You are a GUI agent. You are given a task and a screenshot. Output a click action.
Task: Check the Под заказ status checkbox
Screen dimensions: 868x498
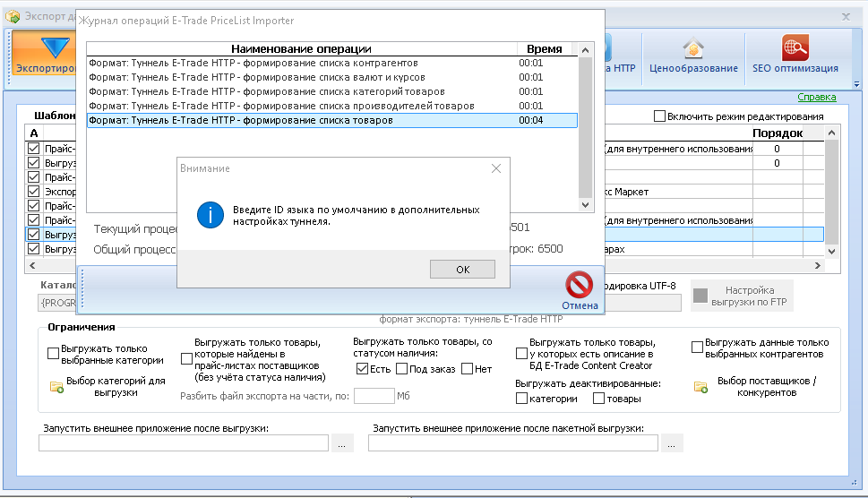[x=402, y=368]
